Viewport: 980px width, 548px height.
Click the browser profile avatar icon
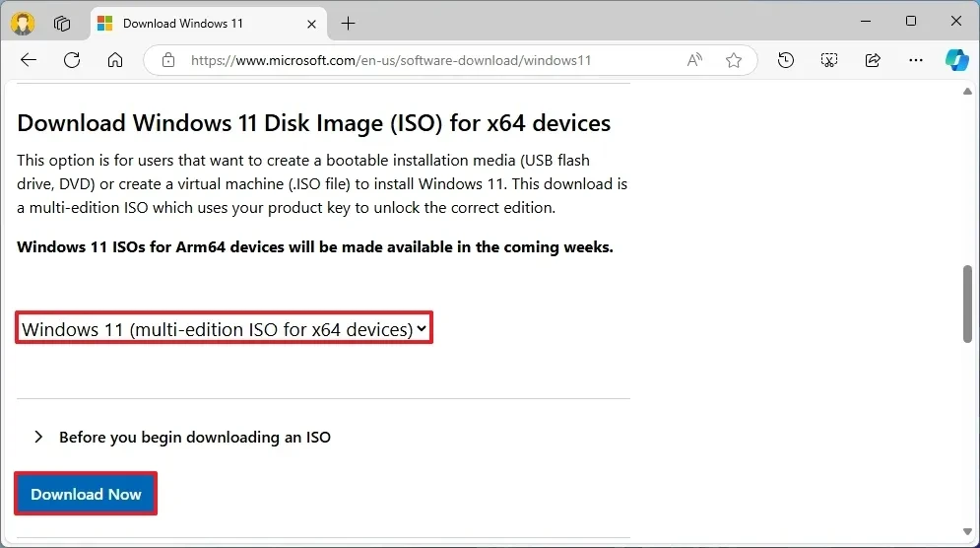(x=23, y=23)
